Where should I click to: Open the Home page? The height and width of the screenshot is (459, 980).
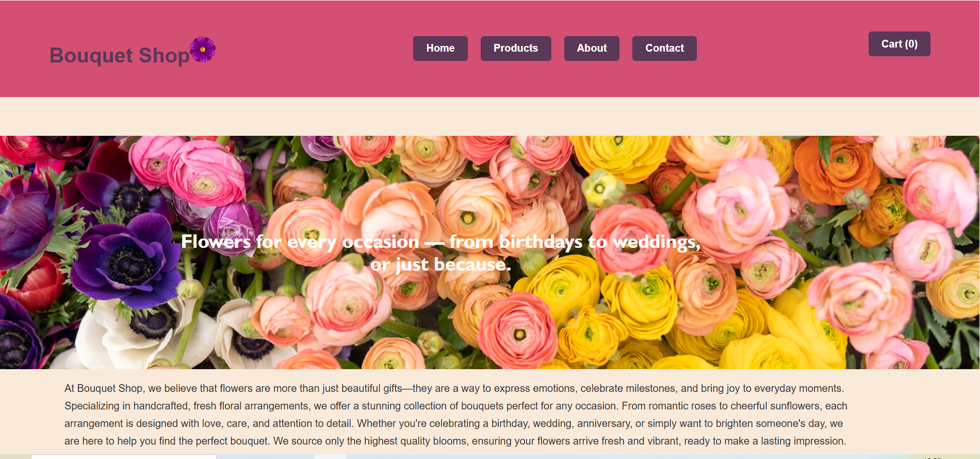(440, 48)
